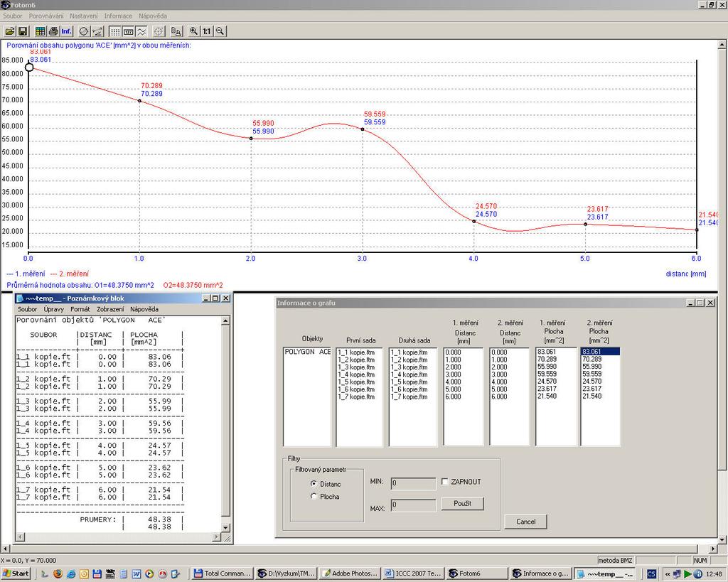Toggle the curve smoothing wave icon
This screenshot has width=728, height=582.
tap(141, 31)
